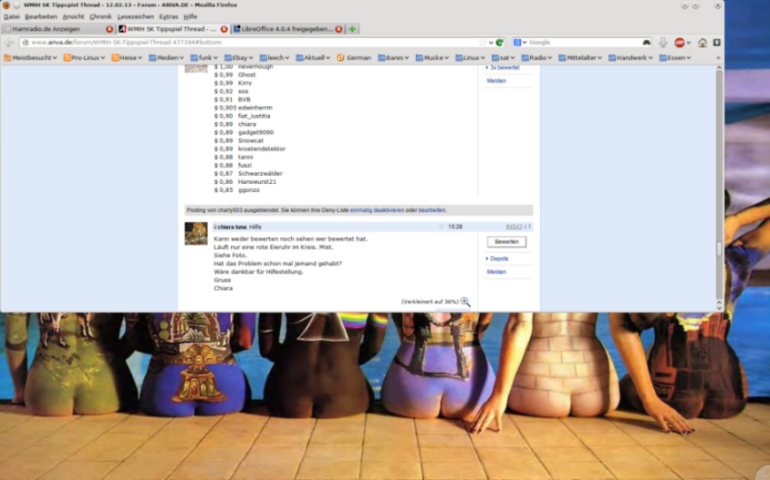
Task: Reload the page with the green refresh icon
Action: click(499, 43)
